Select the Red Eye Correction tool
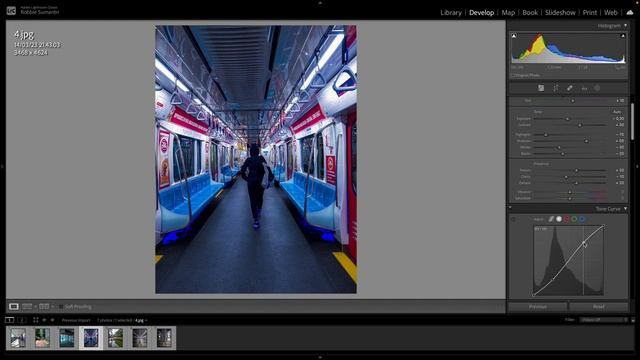Screen dimensions: 640x360 pyautogui.click(x=584, y=88)
